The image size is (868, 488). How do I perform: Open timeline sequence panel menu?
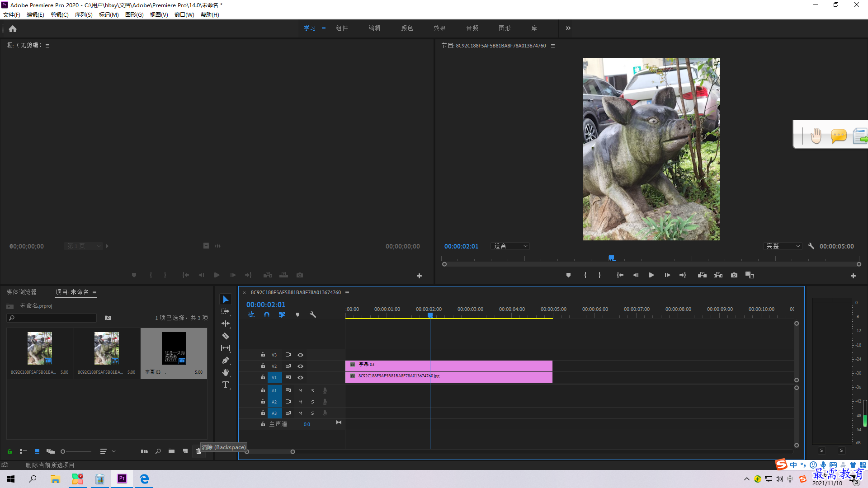pyautogui.click(x=347, y=292)
